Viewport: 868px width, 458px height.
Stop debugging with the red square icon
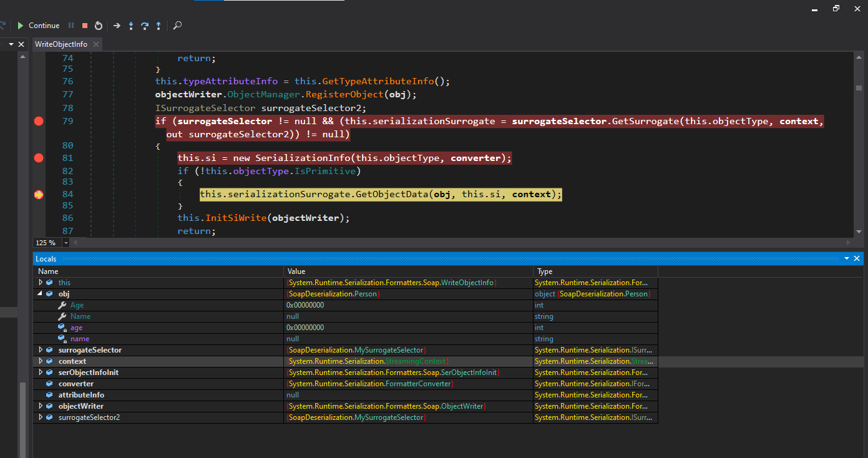pyautogui.click(x=85, y=26)
